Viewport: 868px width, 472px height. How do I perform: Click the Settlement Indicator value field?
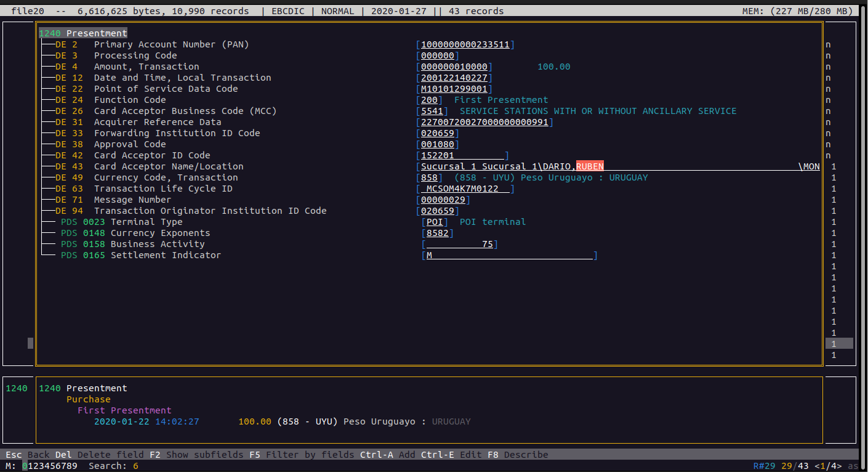(x=509, y=255)
